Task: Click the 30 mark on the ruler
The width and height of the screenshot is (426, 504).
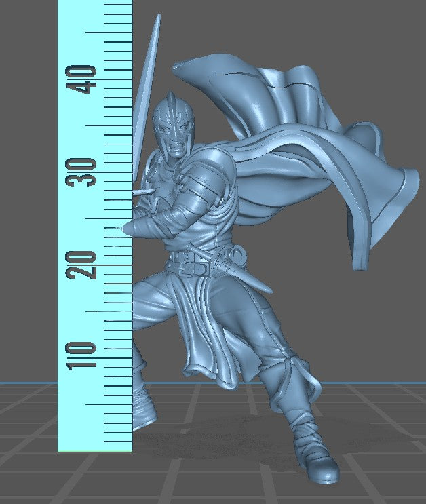Action: click(x=84, y=172)
